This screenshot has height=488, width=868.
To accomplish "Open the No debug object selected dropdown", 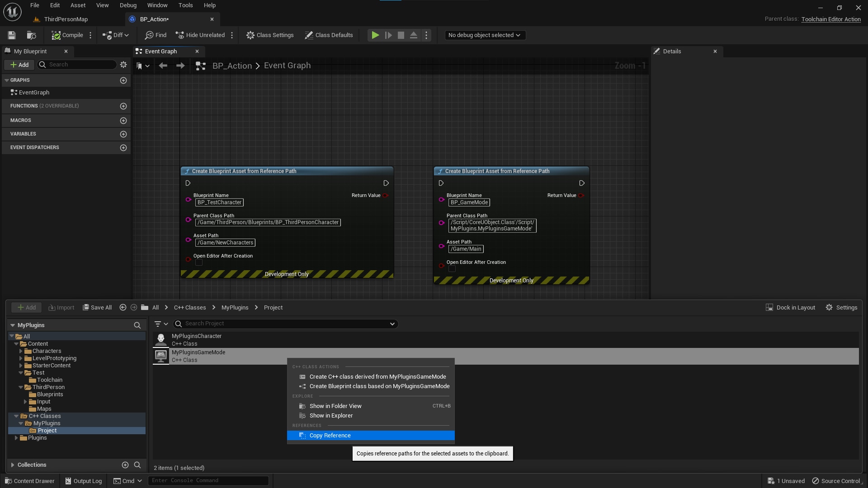I will 485,35.
